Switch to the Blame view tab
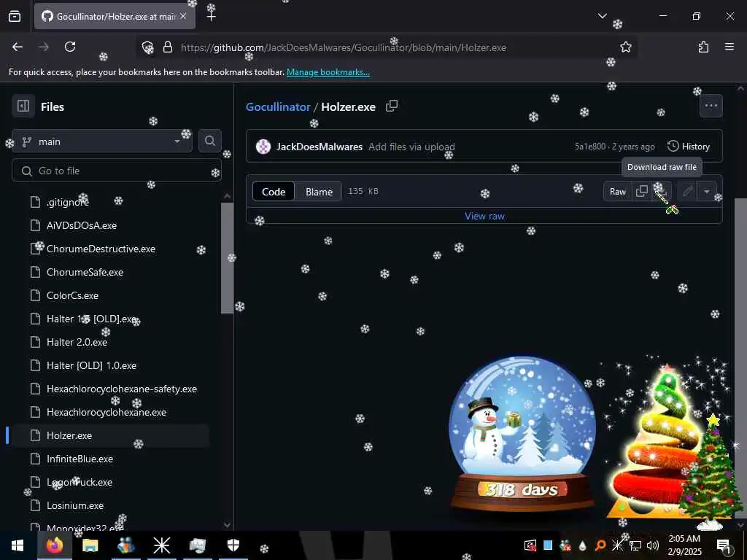This screenshot has width=747, height=560. (319, 192)
